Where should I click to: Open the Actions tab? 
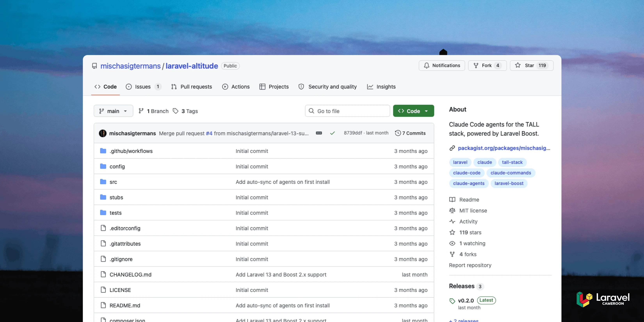[x=240, y=86]
